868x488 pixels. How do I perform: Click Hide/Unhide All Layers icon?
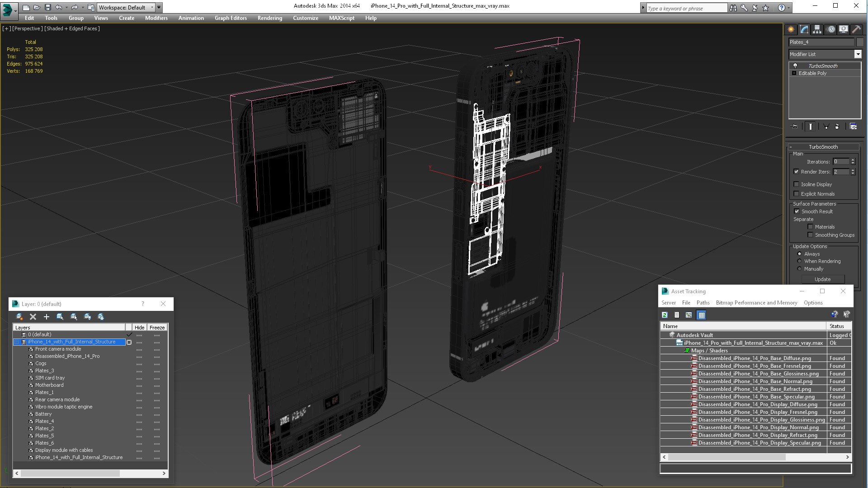(x=87, y=317)
